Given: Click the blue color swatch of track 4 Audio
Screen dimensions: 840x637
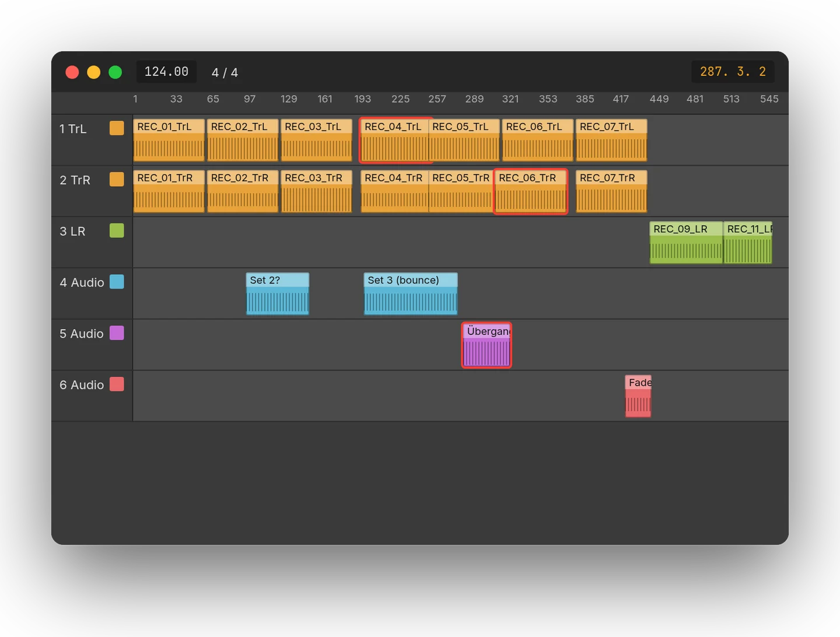Looking at the screenshot, I should [x=117, y=282].
